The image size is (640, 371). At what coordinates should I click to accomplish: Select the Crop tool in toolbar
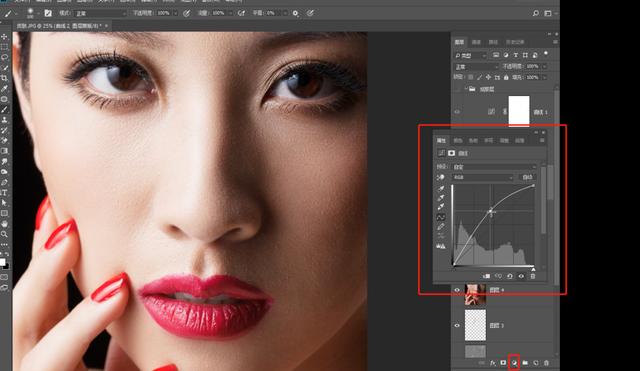pyautogui.click(x=4, y=78)
